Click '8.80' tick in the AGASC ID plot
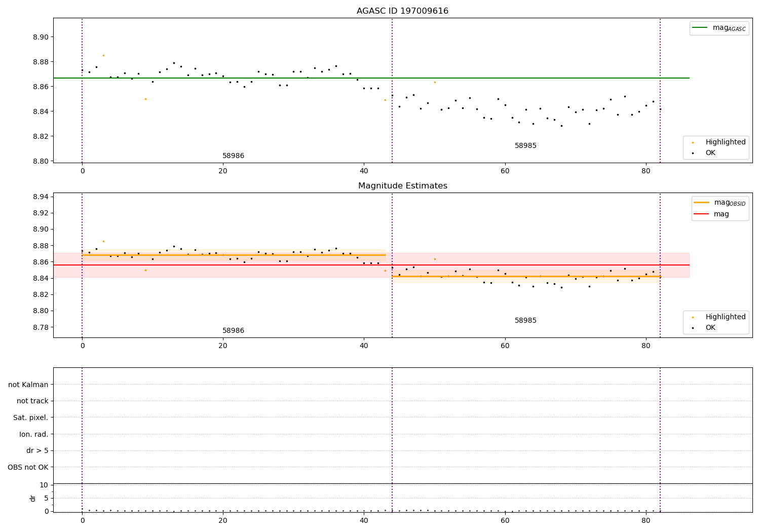 [x=40, y=161]
